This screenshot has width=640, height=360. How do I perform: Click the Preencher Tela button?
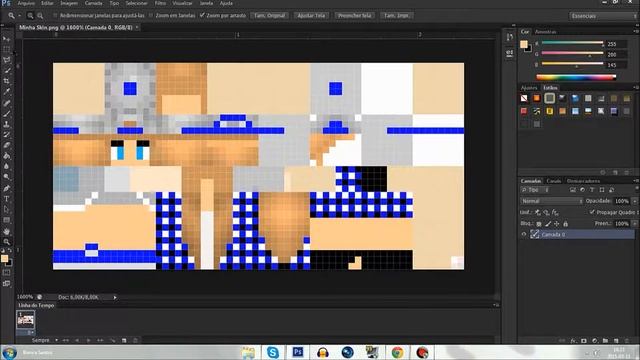coord(354,16)
